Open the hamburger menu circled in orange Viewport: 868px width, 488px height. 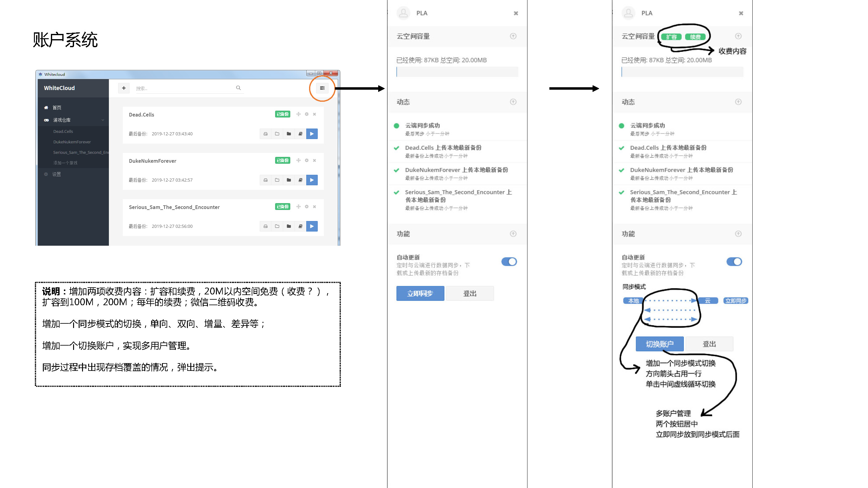(322, 88)
